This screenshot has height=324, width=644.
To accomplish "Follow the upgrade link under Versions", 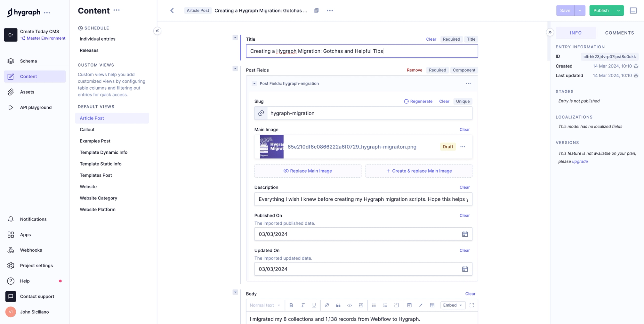I will pyautogui.click(x=580, y=161).
